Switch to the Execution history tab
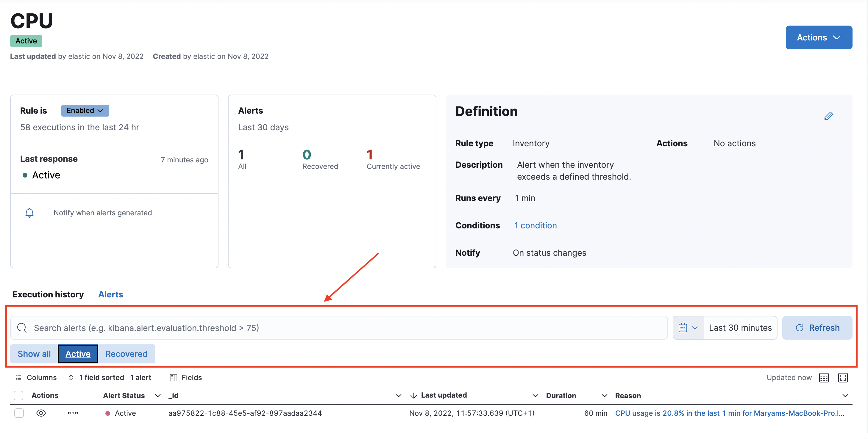The height and width of the screenshot is (433, 868). pyautogui.click(x=48, y=294)
